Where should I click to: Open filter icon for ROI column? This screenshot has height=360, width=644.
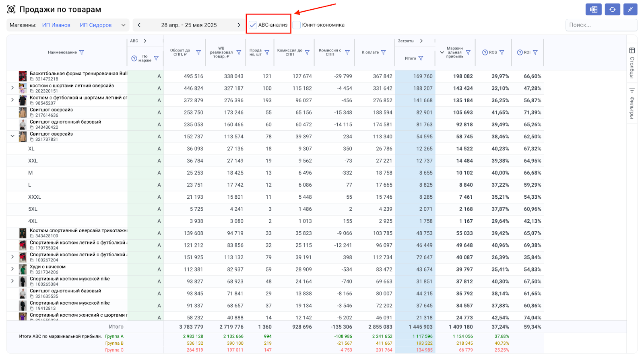[535, 52]
